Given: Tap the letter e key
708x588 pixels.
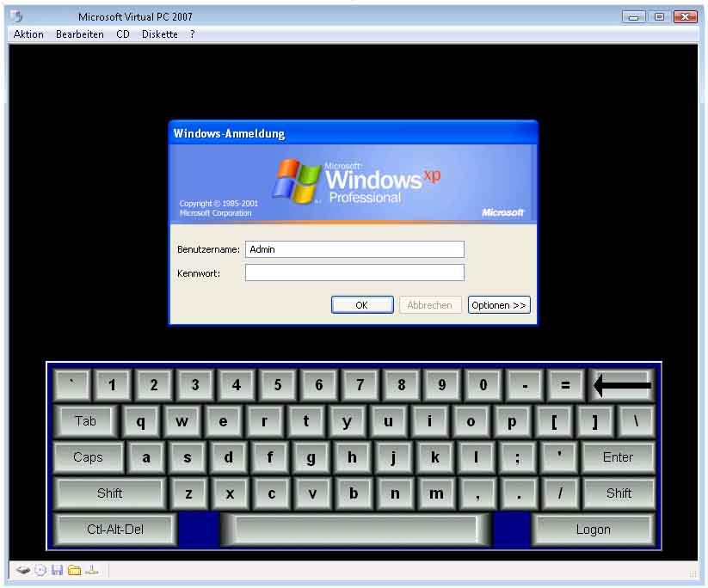Looking at the screenshot, I should [223, 421].
